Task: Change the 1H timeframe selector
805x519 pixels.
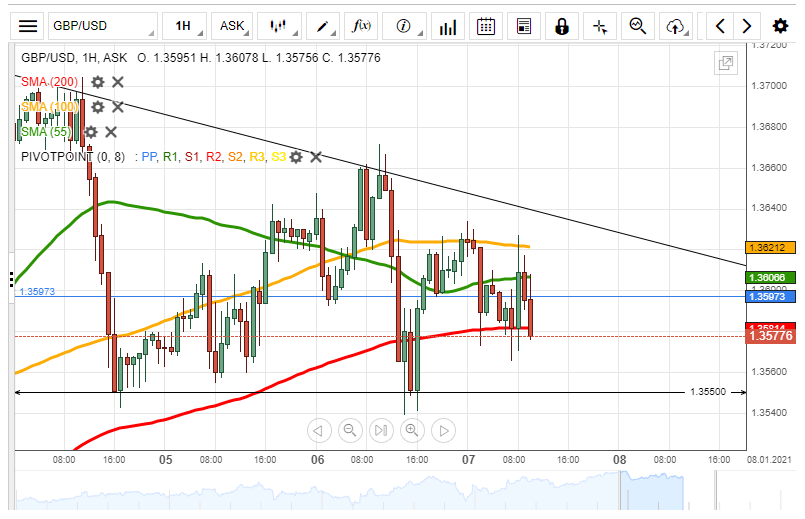Action: point(184,26)
